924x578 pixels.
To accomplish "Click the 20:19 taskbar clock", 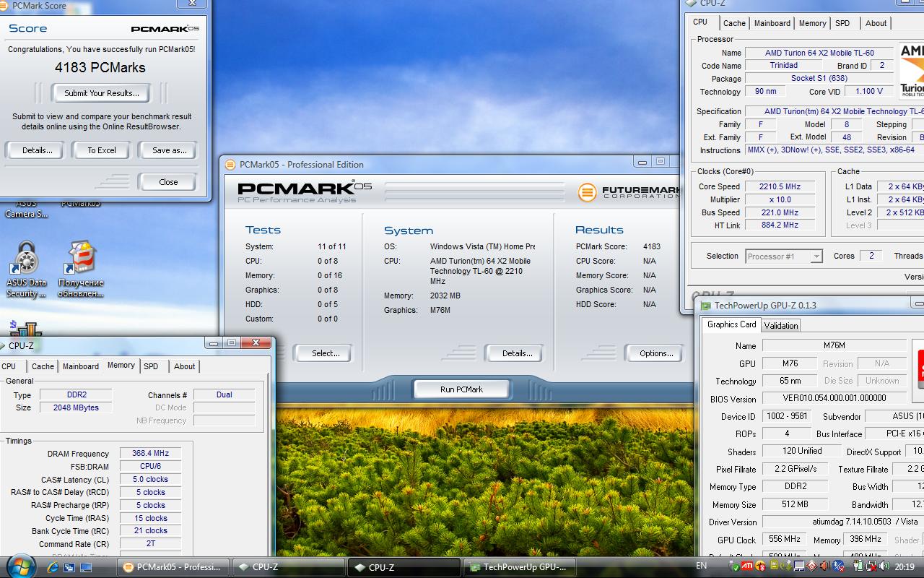I will pyautogui.click(x=904, y=566).
